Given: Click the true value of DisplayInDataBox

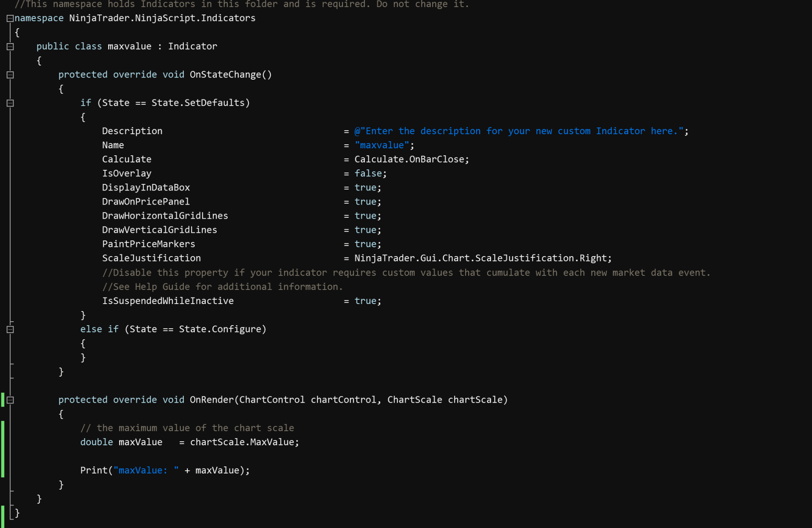Looking at the screenshot, I should click(365, 187).
